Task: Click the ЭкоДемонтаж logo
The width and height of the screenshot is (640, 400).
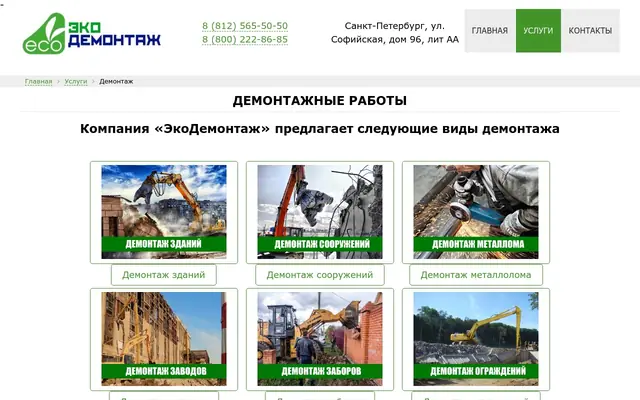Action: pyautogui.click(x=92, y=33)
